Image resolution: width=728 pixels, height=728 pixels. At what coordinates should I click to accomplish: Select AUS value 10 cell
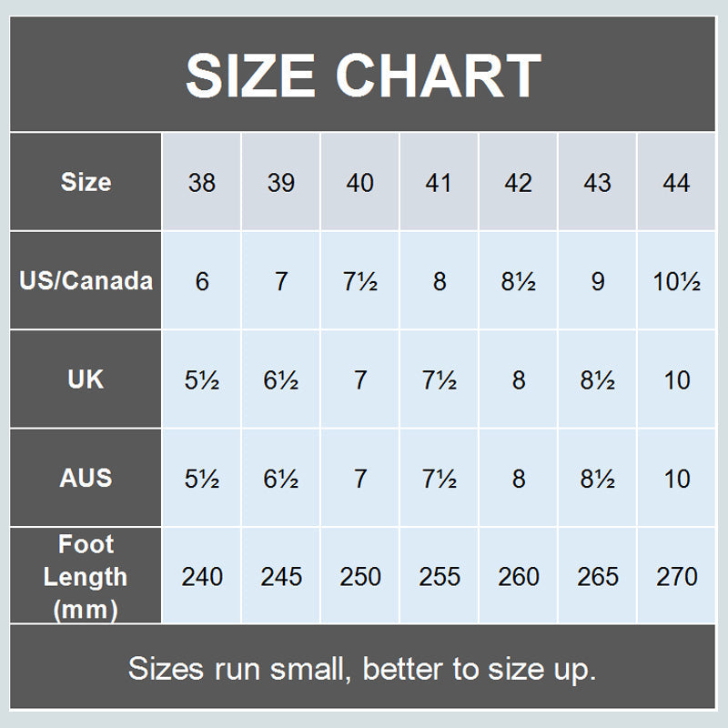(x=676, y=478)
